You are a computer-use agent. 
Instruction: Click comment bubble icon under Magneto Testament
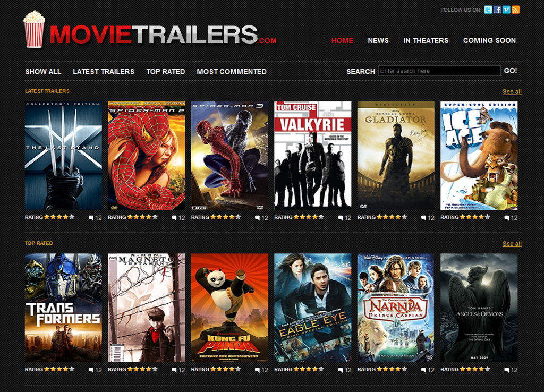[x=174, y=370]
